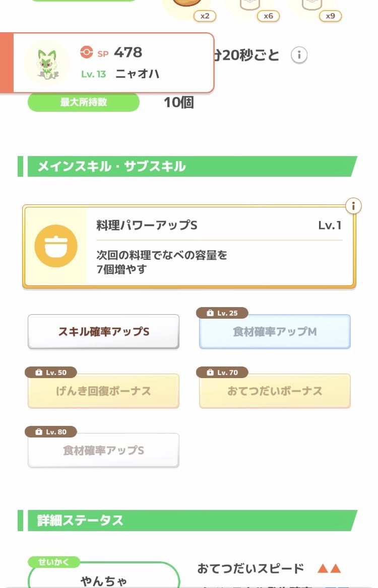This screenshot has height=588, width=378.
Task: Tap the 詳細ステータス section header
Action: coord(187,521)
